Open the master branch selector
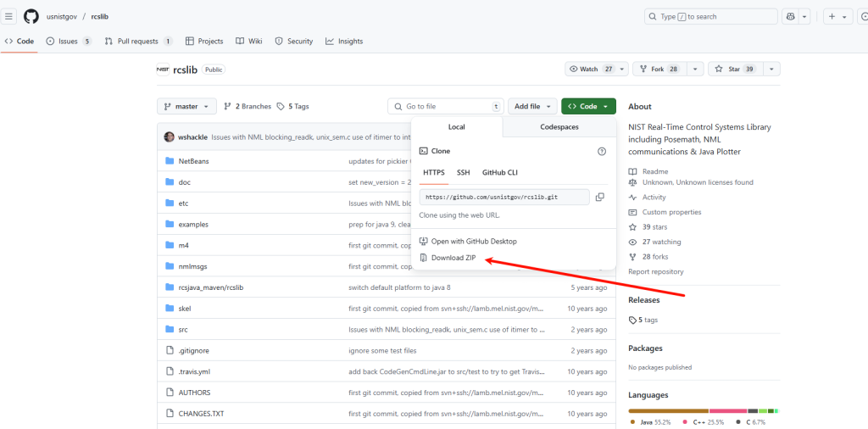 (x=186, y=106)
